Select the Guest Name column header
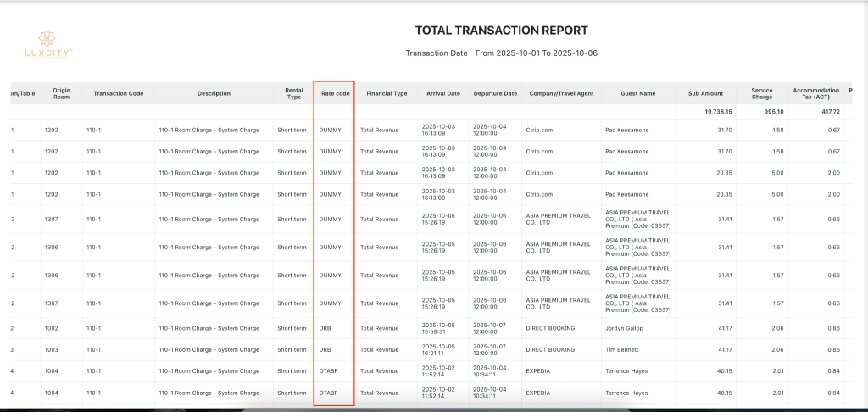Screen dimensions: 868x412 point(638,93)
